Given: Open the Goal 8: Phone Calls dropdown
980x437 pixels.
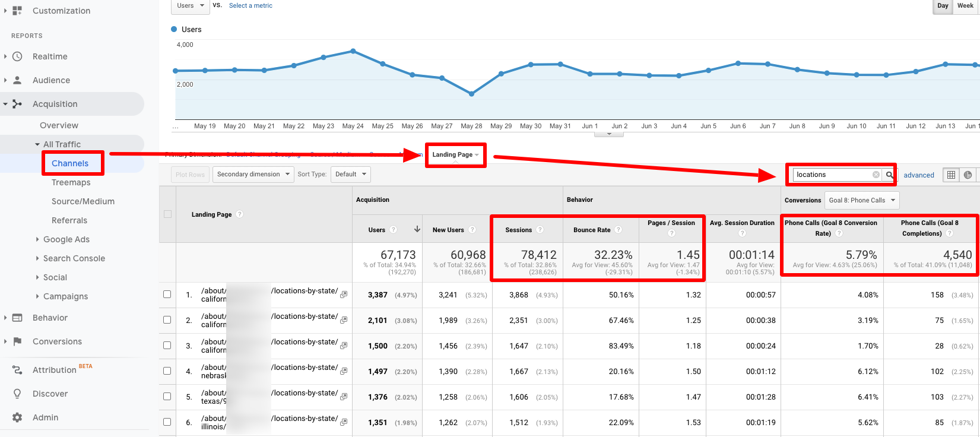Looking at the screenshot, I should pos(862,200).
